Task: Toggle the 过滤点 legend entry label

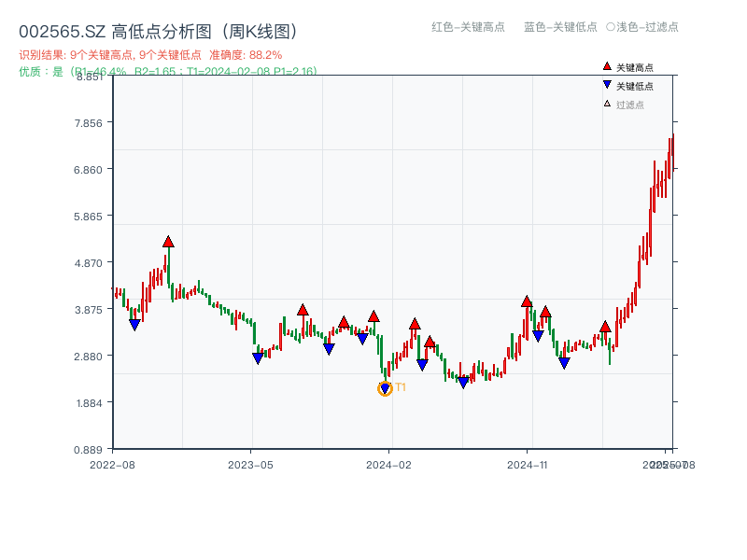Action: (x=629, y=105)
